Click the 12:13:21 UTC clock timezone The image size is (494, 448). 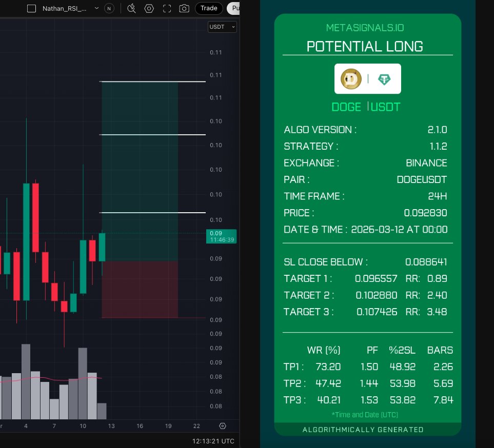(x=213, y=441)
